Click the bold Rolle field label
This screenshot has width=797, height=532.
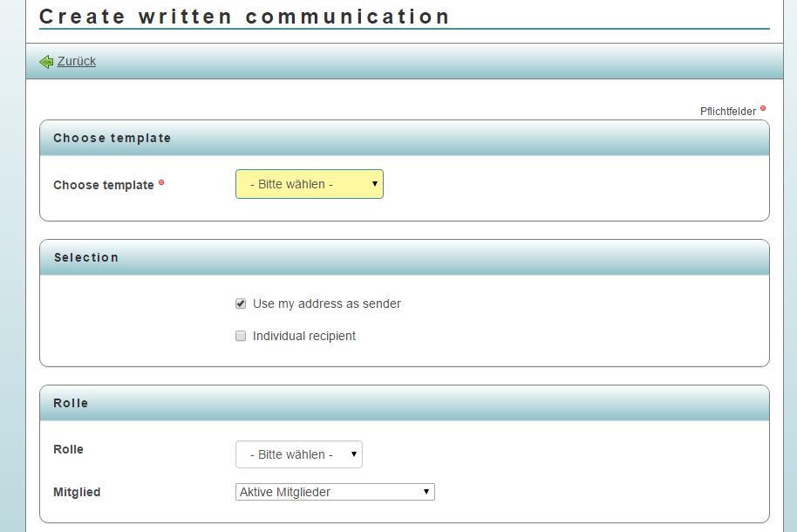(68, 450)
